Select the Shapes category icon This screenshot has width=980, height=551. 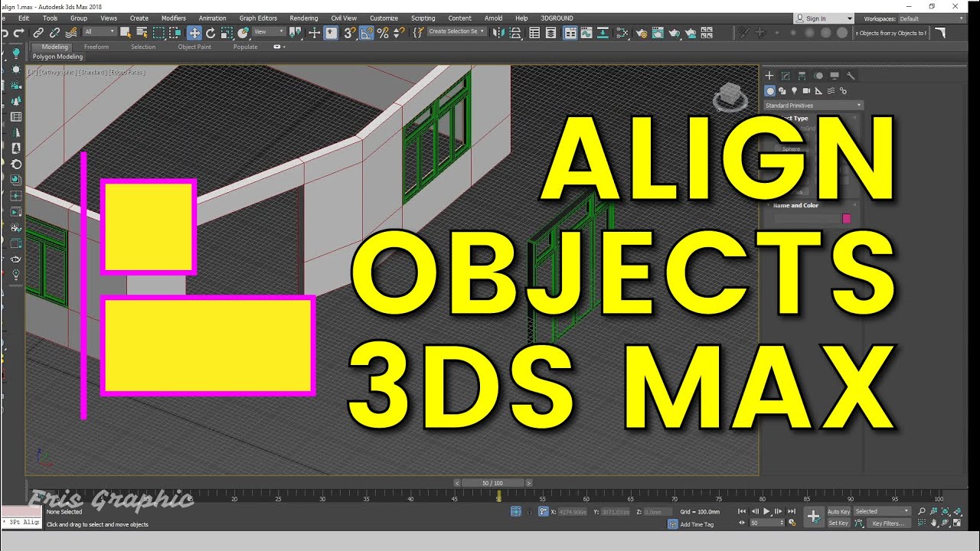point(782,90)
